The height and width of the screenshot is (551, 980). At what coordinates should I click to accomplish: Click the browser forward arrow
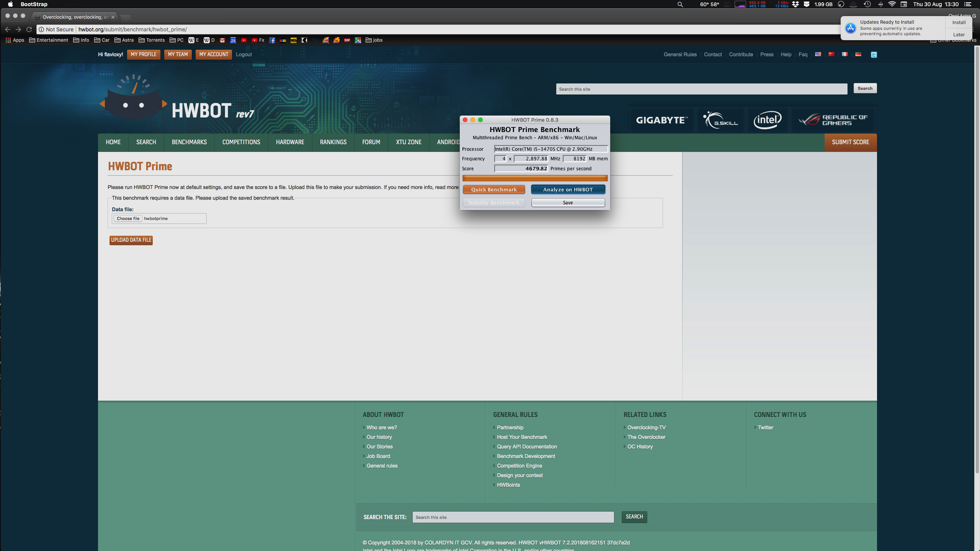coord(18,29)
